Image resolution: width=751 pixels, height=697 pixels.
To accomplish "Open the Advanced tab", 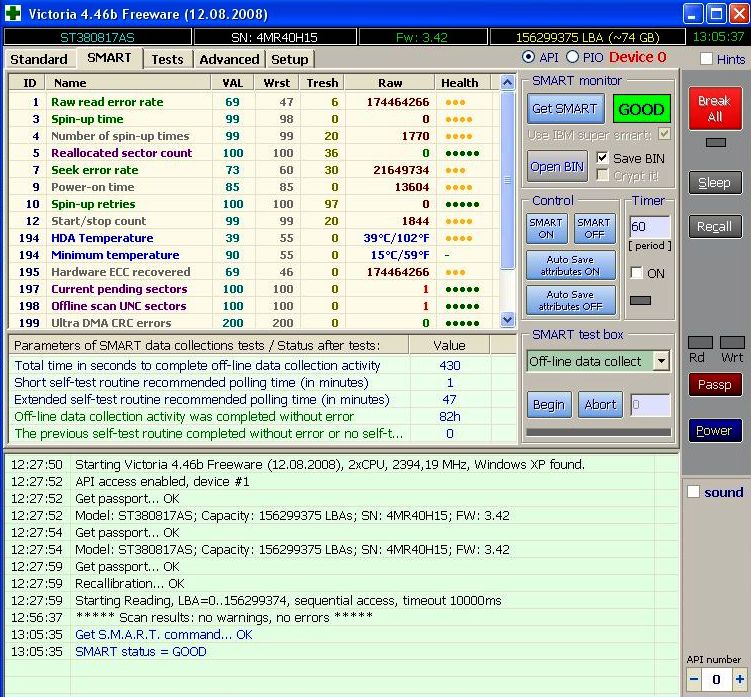I will click(229, 59).
